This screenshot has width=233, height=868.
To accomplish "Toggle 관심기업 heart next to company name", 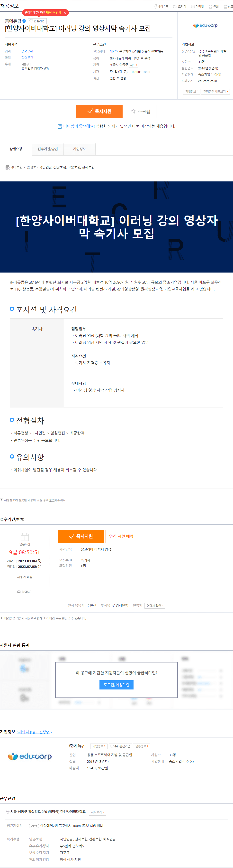I will coord(37,21).
